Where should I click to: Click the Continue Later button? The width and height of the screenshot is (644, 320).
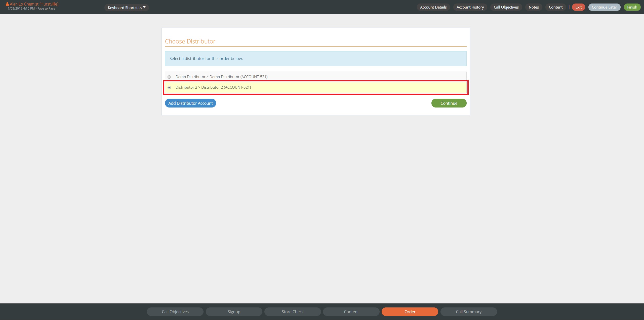[604, 7]
